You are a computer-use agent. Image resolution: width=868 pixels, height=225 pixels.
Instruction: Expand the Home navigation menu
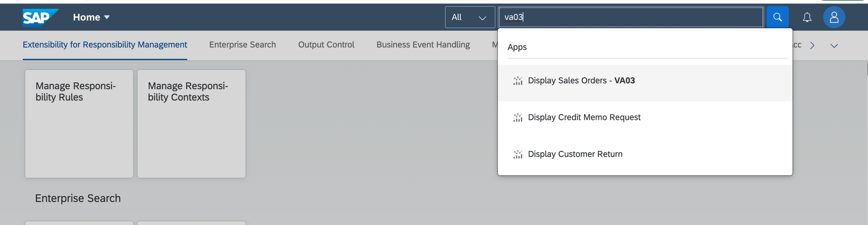[x=91, y=17]
